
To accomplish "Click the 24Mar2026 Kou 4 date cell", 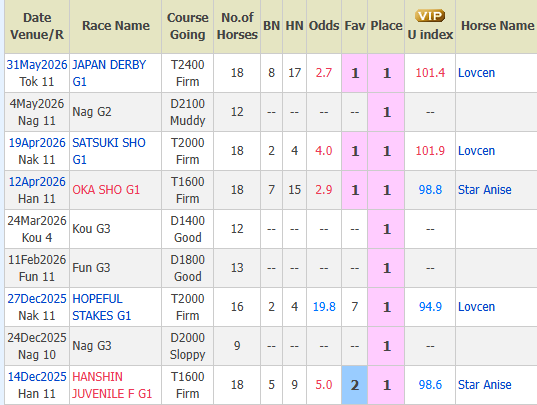I will (37, 229).
